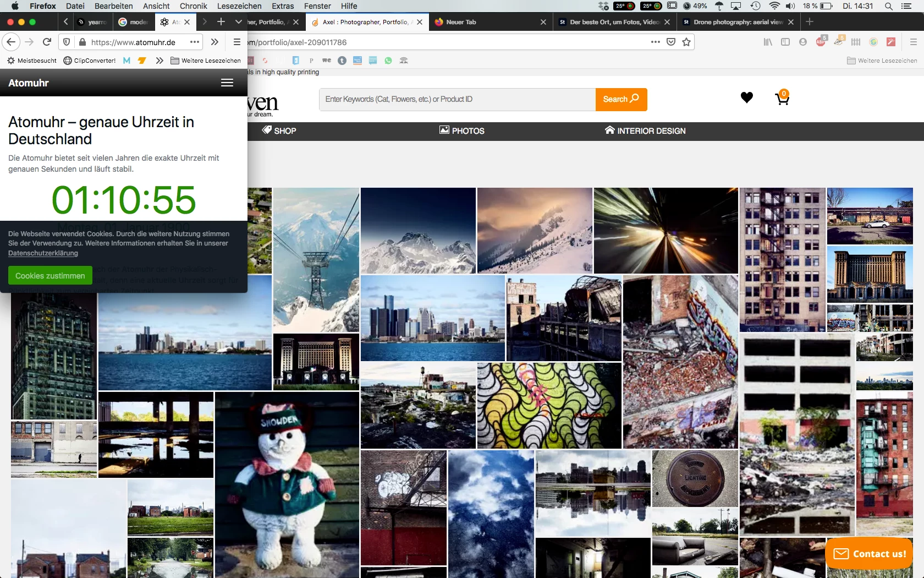Open Weitere Lesezeichen folder in Atomuhr window
Viewport: 924px width, 578px height.
tap(206, 61)
